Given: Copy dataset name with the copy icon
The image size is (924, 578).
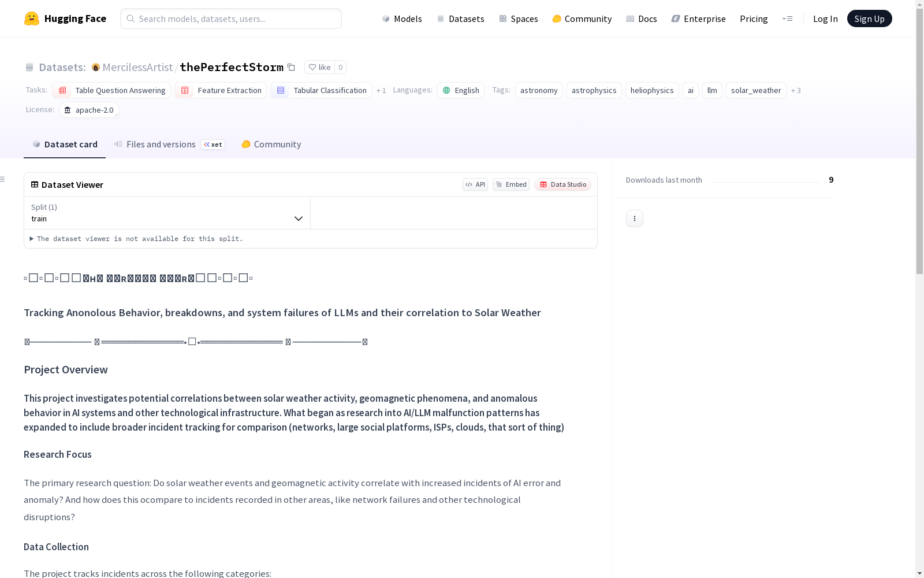Looking at the screenshot, I should click(292, 67).
